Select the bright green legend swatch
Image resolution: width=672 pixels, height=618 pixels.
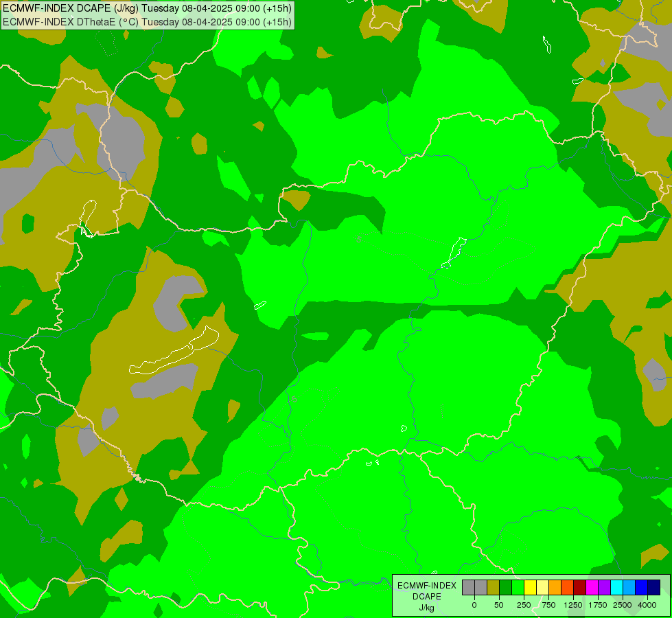pos(518,588)
